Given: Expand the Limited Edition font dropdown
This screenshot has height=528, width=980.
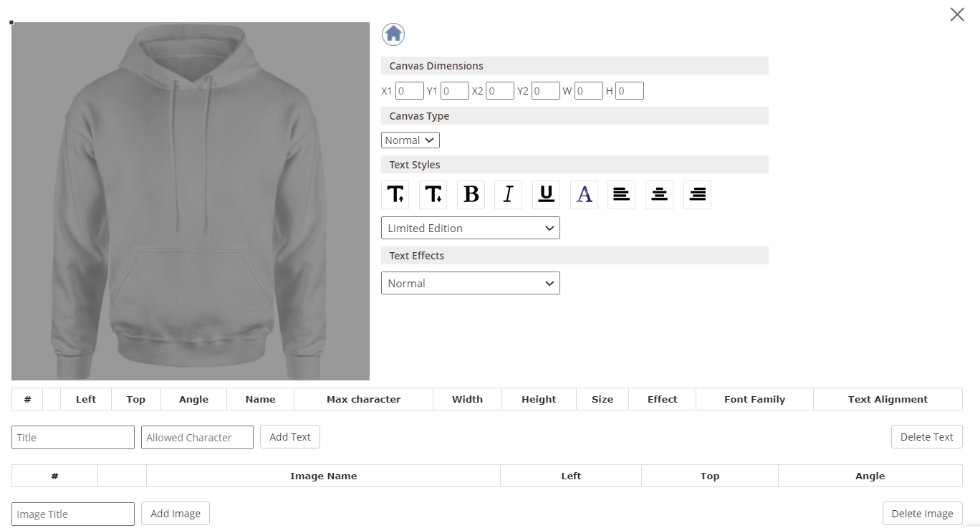Looking at the screenshot, I should 470,229.
